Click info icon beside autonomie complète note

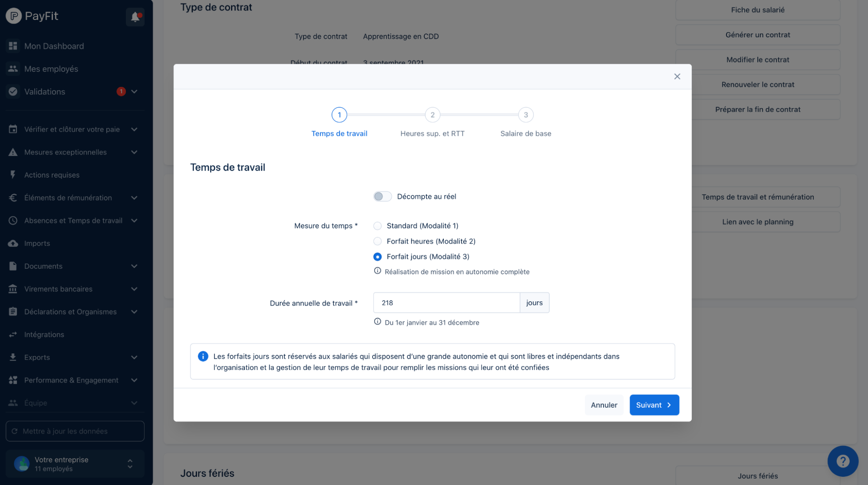coord(377,271)
